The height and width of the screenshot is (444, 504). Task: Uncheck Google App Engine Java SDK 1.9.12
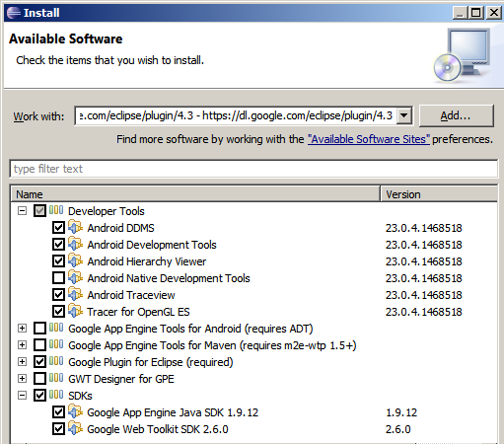point(58,412)
